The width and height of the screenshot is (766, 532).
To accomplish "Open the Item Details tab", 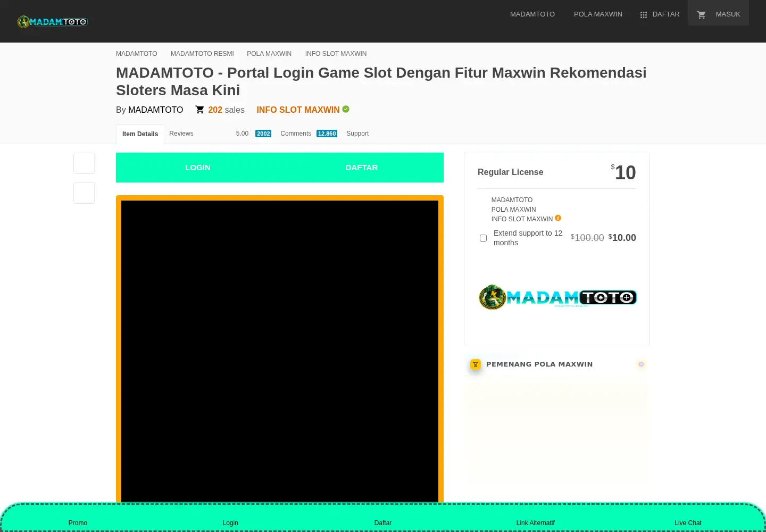I will (x=140, y=134).
